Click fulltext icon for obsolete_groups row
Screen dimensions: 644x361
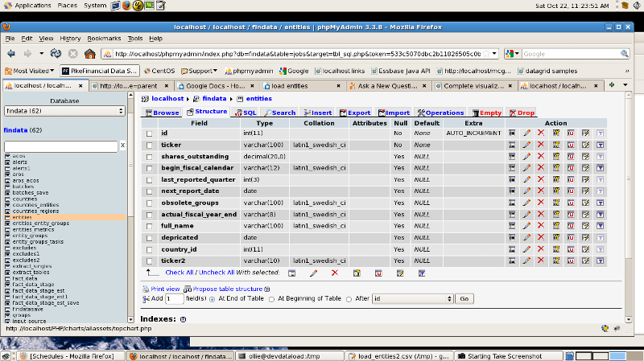[600, 203]
